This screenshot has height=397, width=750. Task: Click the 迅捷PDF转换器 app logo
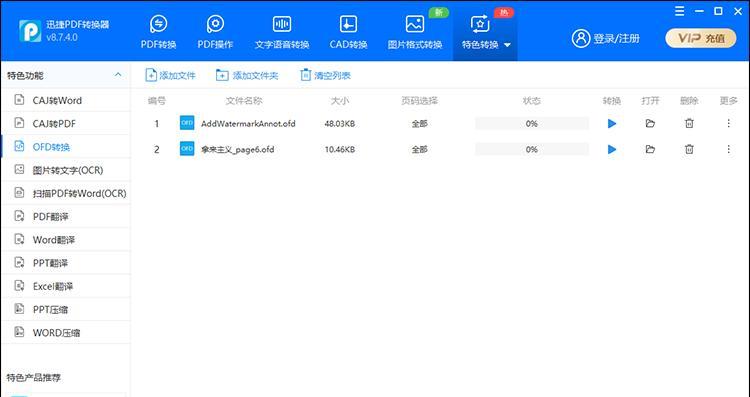pyautogui.click(x=30, y=31)
